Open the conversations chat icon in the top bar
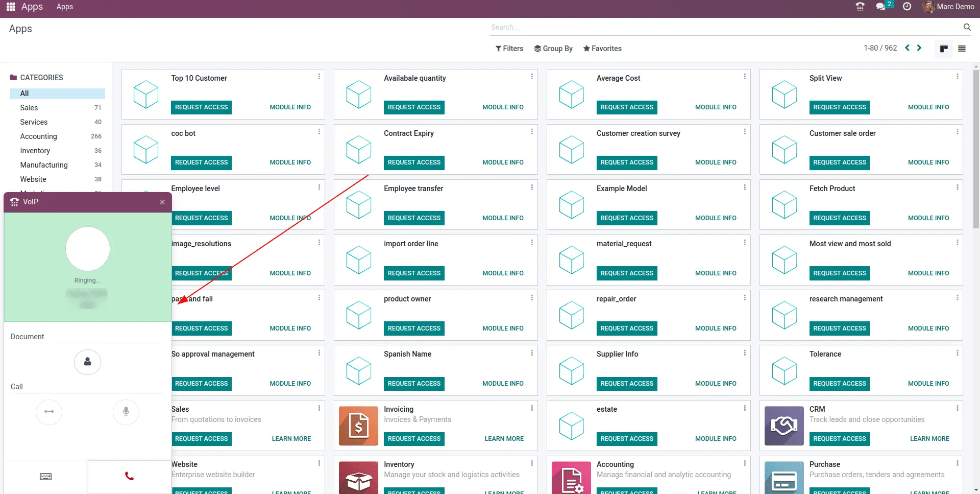Viewport: 980px width, 494px height. (880, 7)
